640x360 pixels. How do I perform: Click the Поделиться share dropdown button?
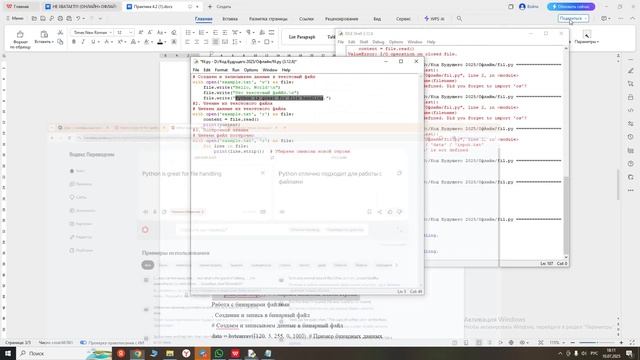click(x=573, y=18)
